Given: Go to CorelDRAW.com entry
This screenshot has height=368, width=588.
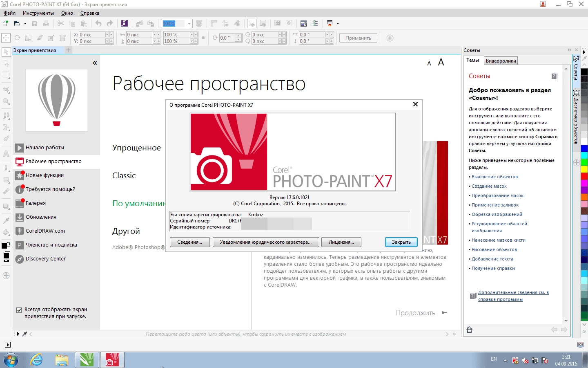Looking at the screenshot, I should pos(45,231).
